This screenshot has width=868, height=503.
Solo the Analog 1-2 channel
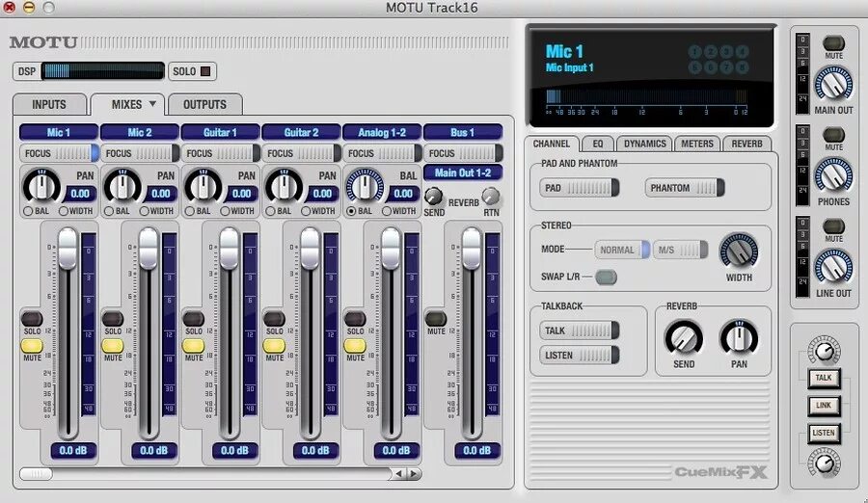355,319
